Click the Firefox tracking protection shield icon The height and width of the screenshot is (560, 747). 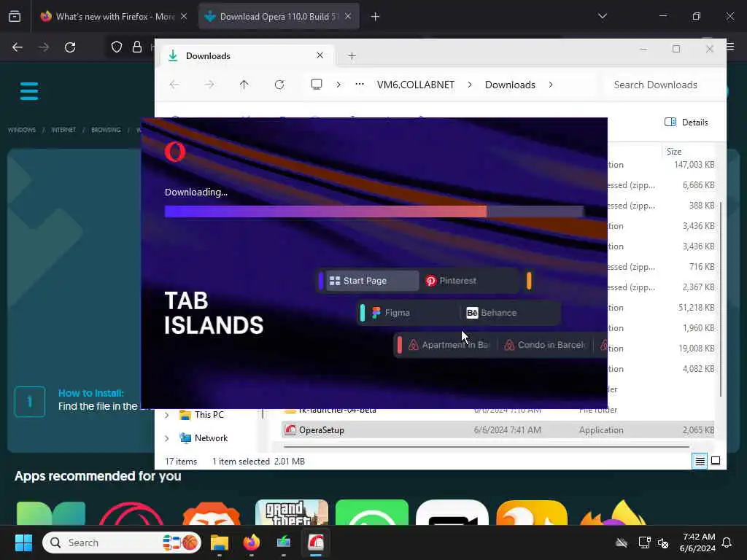[x=117, y=47]
